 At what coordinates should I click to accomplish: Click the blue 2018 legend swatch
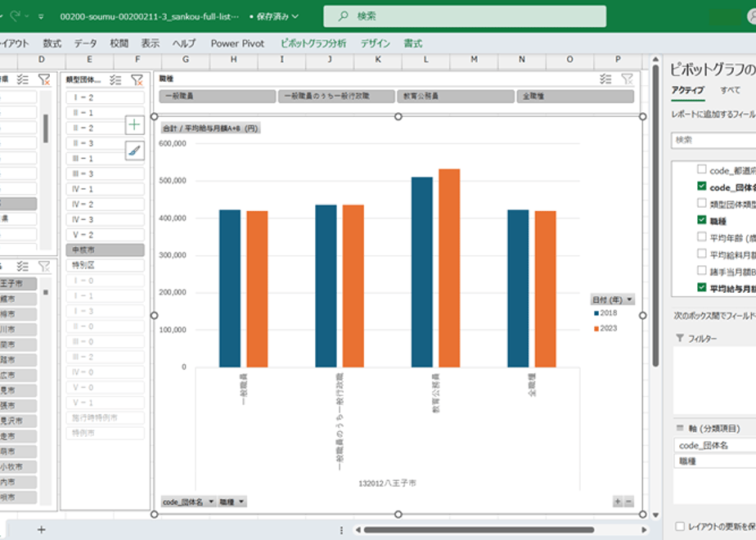point(596,313)
